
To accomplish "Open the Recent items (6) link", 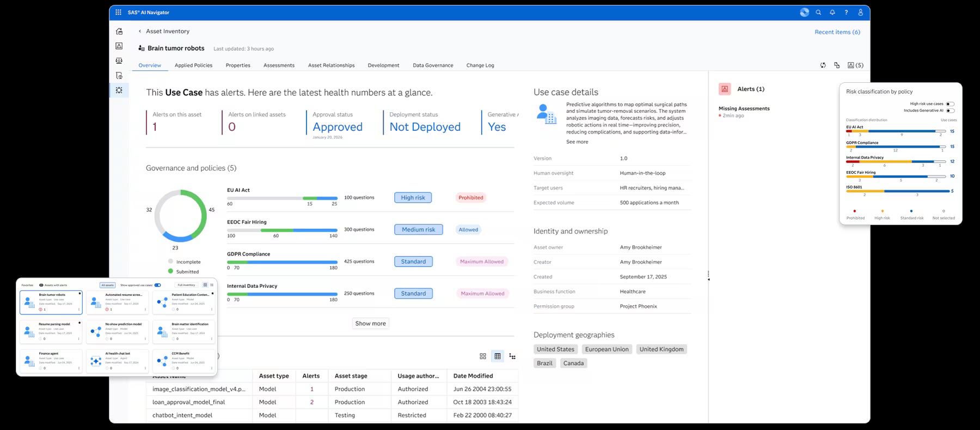I will click(x=837, y=32).
